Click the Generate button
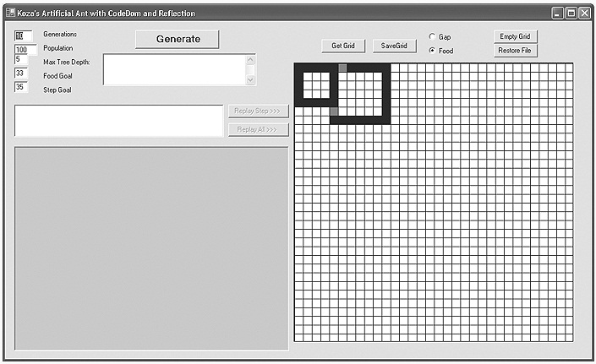596x364 pixels. click(178, 39)
